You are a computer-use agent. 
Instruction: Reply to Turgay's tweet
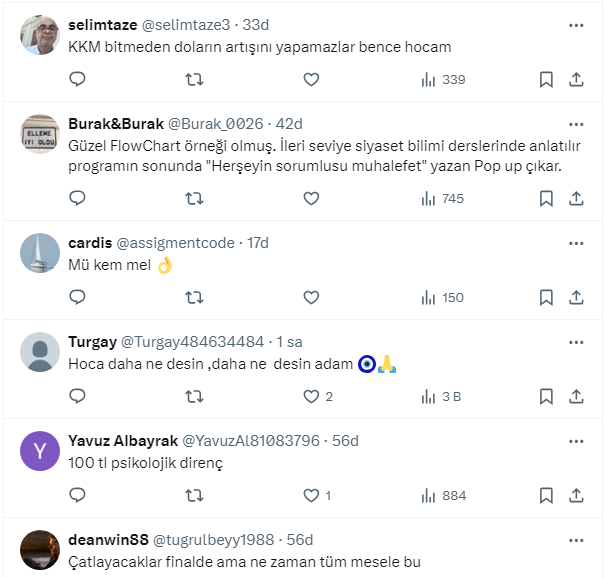(x=77, y=396)
